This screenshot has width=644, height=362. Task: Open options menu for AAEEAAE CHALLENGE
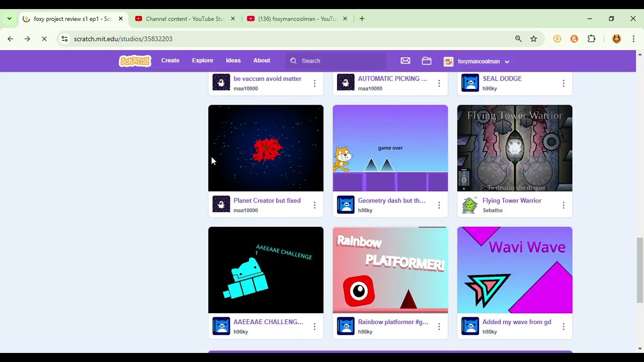click(314, 327)
